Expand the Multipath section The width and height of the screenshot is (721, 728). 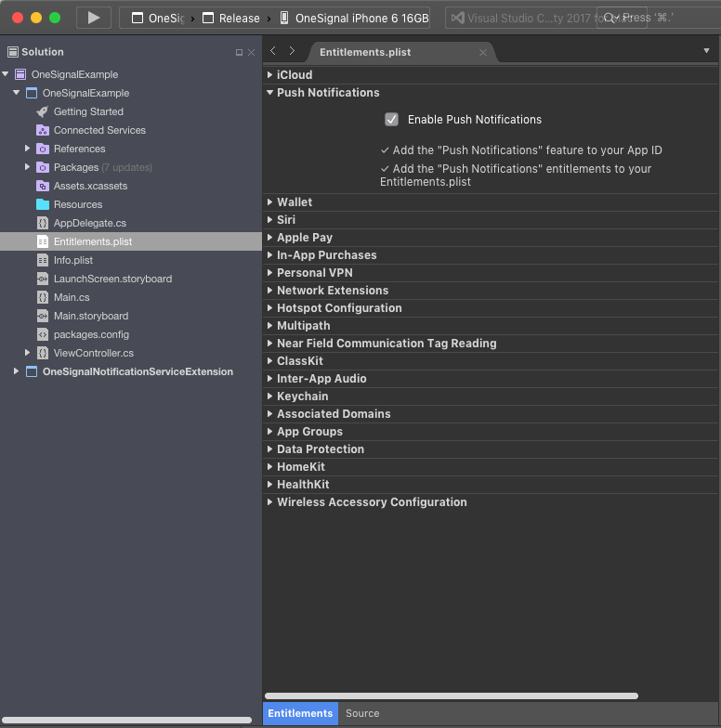coord(269,325)
